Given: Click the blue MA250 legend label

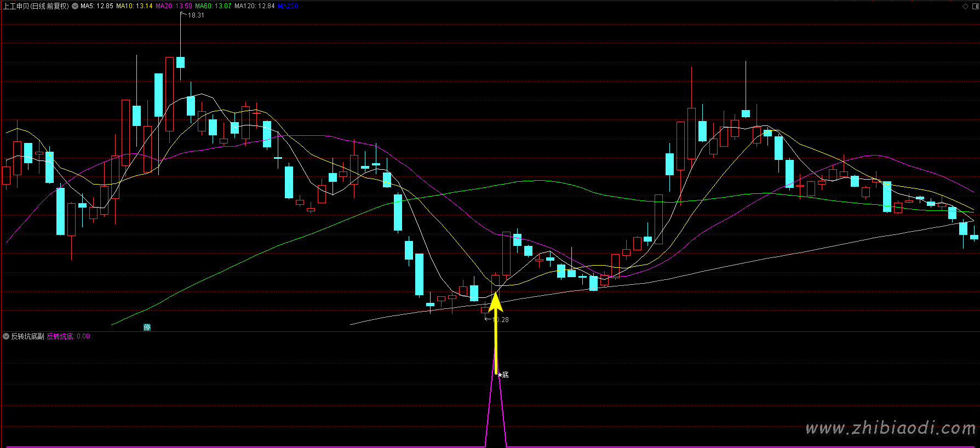Looking at the screenshot, I should click(x=288, y=6).
